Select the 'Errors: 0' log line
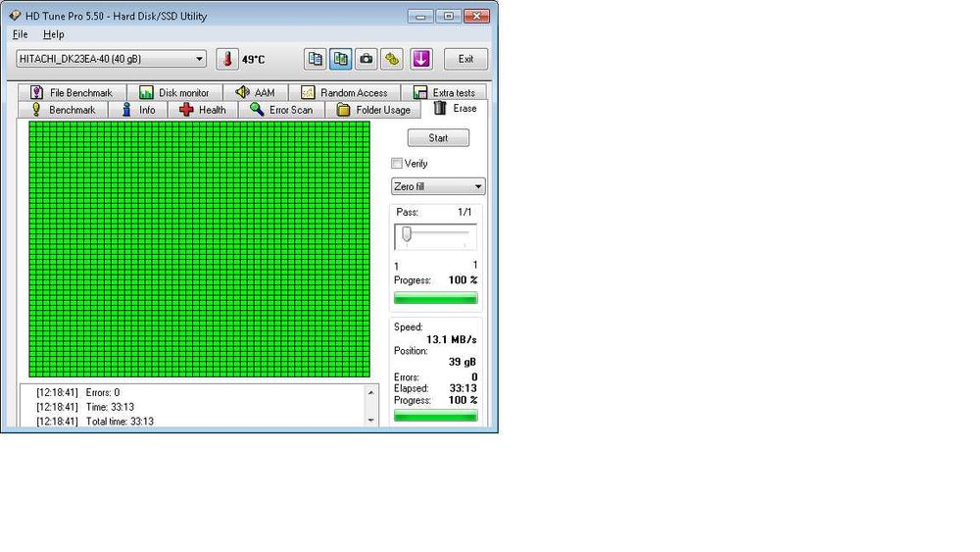The image size is (980, 552). click(x=78, y=392)
